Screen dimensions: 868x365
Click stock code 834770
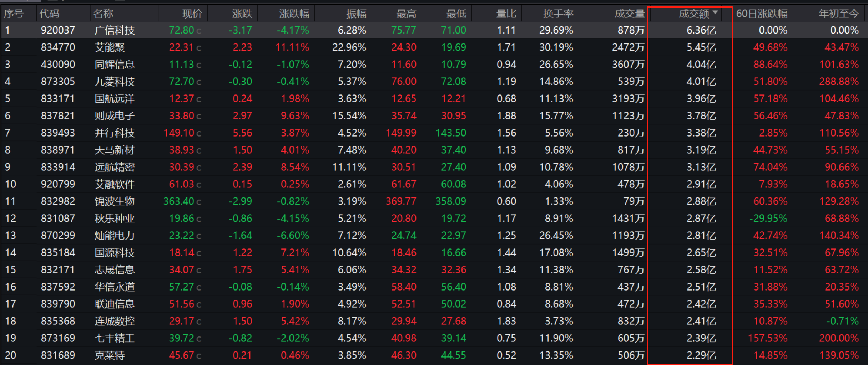click(58, 47)
